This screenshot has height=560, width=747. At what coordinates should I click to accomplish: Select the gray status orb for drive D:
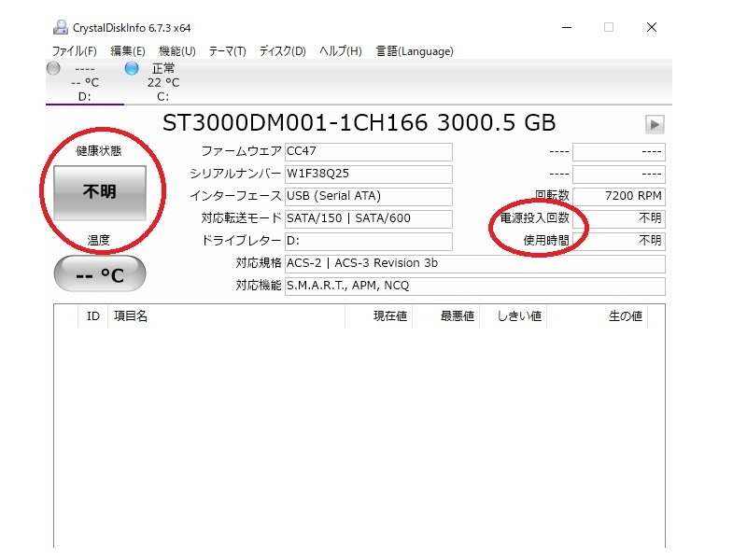53,68
